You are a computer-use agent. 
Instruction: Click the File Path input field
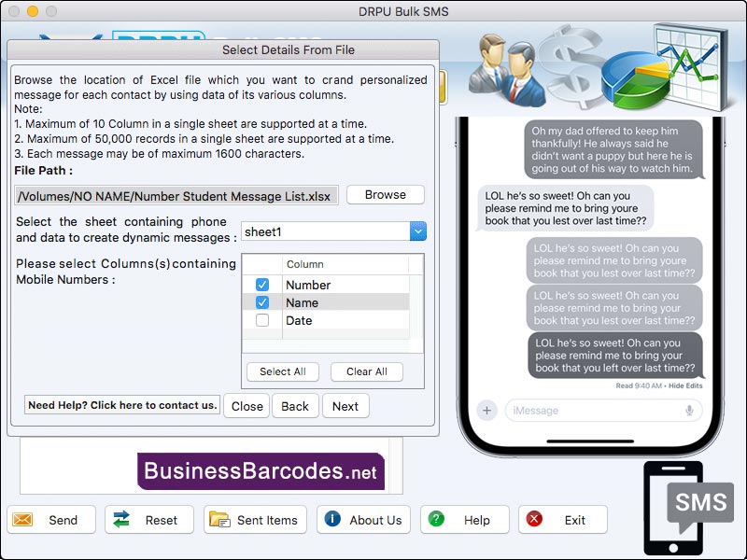[x=173, y=195]
